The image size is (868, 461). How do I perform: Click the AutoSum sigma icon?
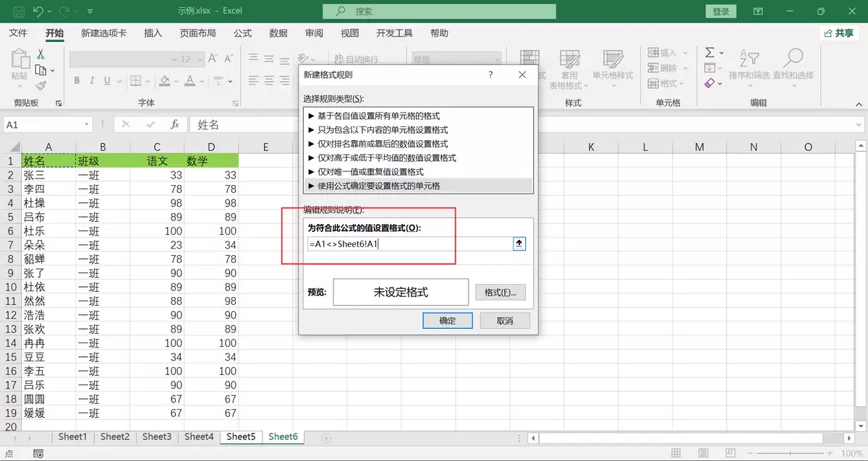click(710, 52)
